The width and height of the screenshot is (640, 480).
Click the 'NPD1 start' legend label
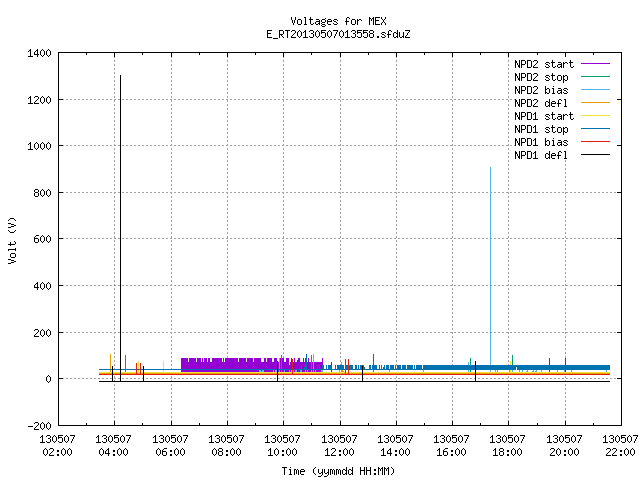pos(544,116)
